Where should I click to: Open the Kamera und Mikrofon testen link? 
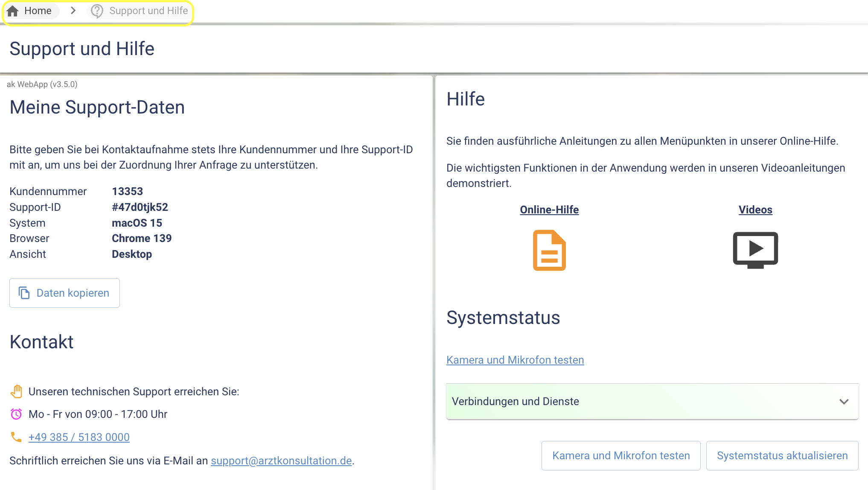pos(515,360)
